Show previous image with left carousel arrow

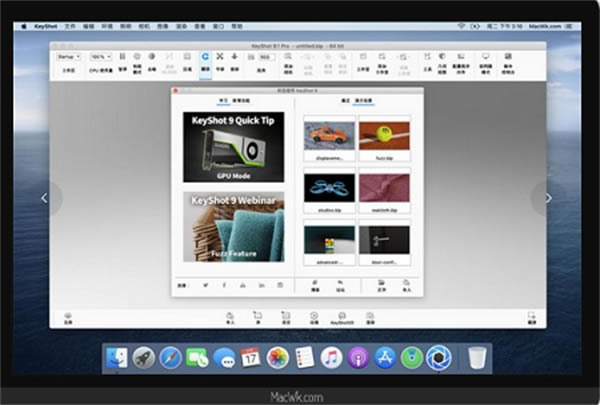click(44, 198)
